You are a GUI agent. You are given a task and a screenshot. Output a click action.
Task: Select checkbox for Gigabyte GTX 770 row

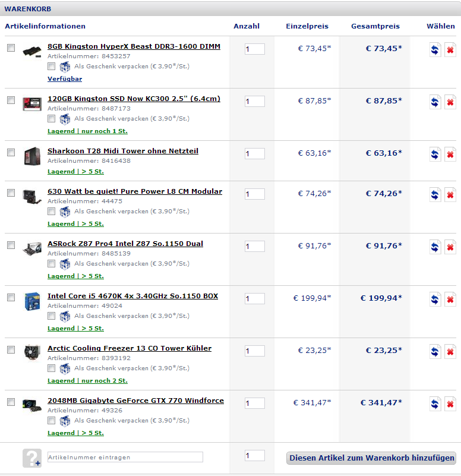[x=11, y=402]
